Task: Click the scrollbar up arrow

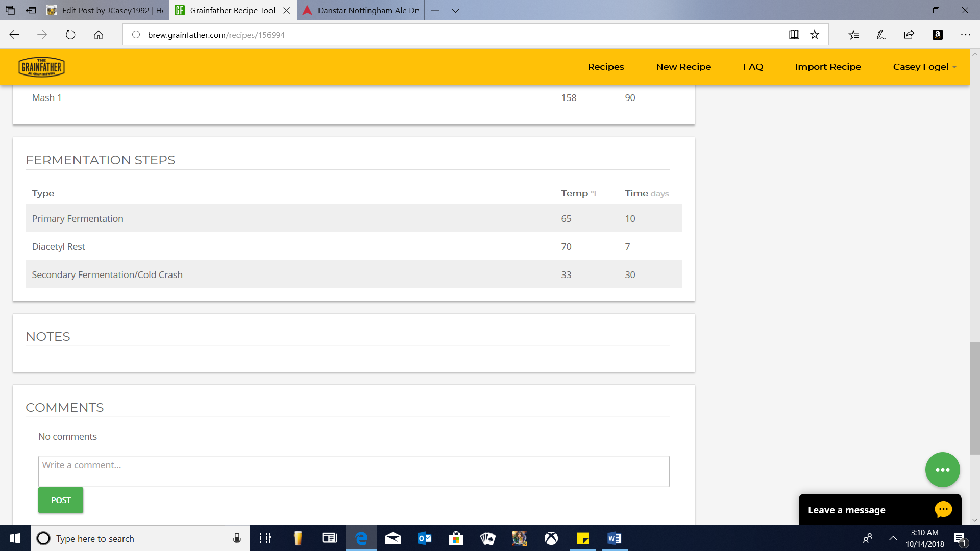Action: point(975,54)
